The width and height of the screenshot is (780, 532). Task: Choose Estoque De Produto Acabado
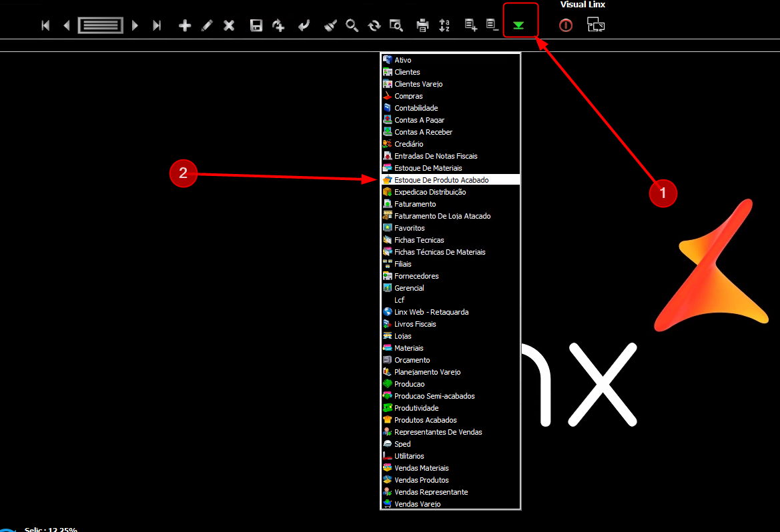450,180
